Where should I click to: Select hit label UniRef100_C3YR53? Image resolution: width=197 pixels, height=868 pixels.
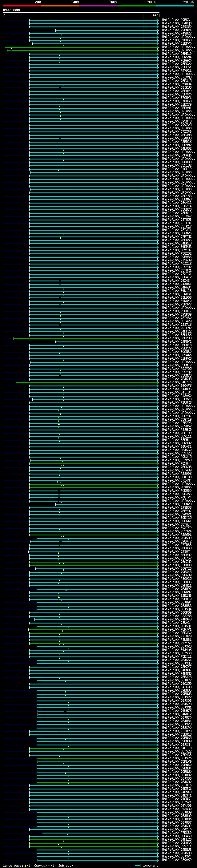coord(176,460)
